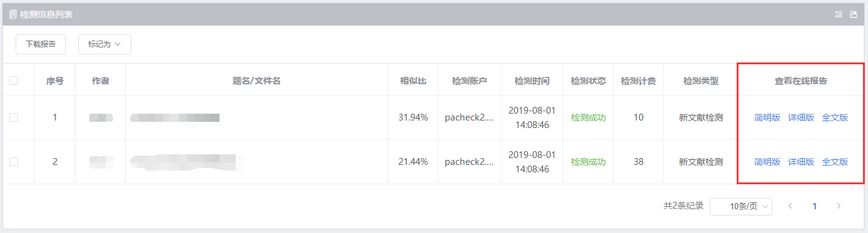Image resolution: width=868 pixels, height=233 pixels.
Task: Go to previous page arrow
Action: coord(790,206)
